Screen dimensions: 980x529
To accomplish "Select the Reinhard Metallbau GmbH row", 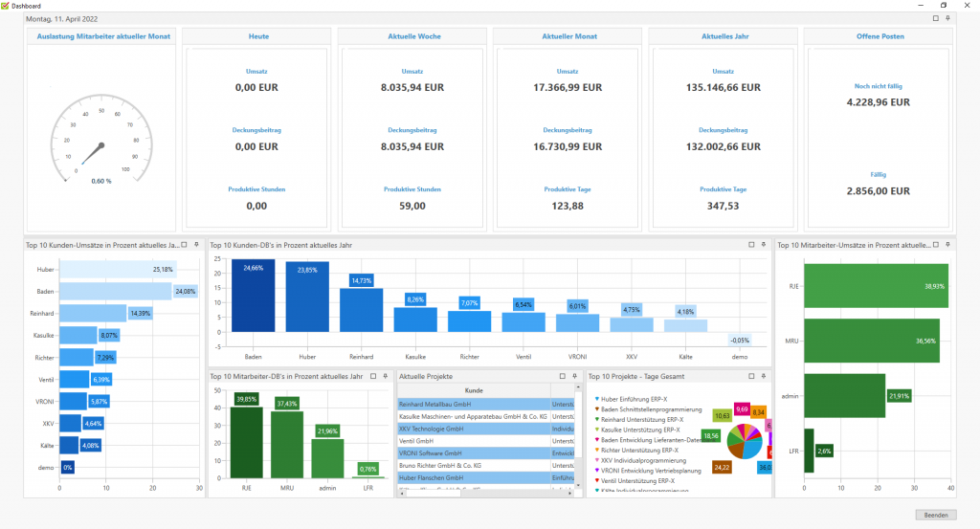I will (x=473, y=404).
